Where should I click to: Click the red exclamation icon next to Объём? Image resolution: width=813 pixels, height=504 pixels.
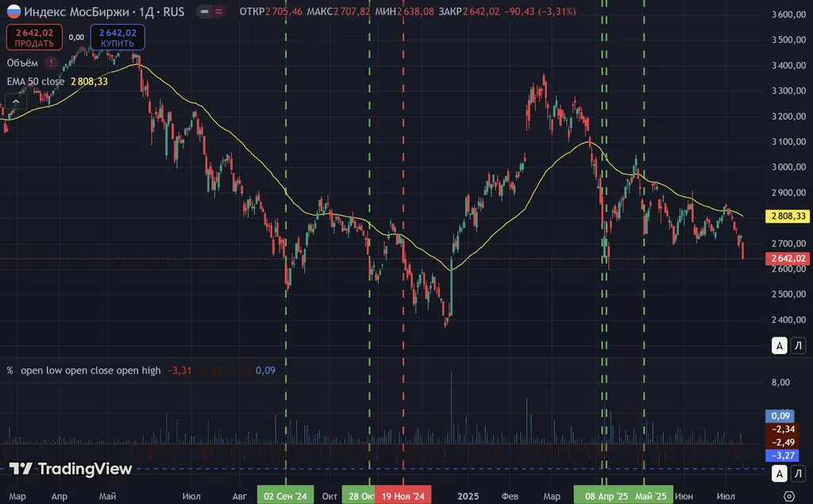tap(51, 63)
